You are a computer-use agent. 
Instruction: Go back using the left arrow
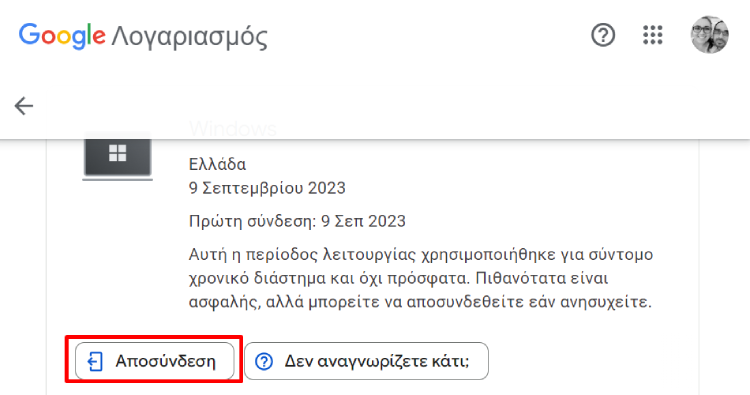[23, 106]
